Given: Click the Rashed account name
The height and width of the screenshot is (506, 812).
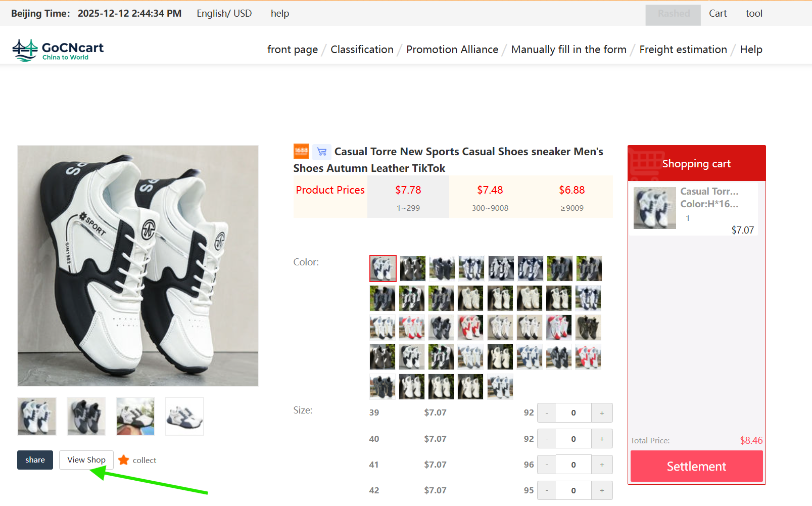Looking at the screenshot, I should pyautogui.click(x=673, y=13).
